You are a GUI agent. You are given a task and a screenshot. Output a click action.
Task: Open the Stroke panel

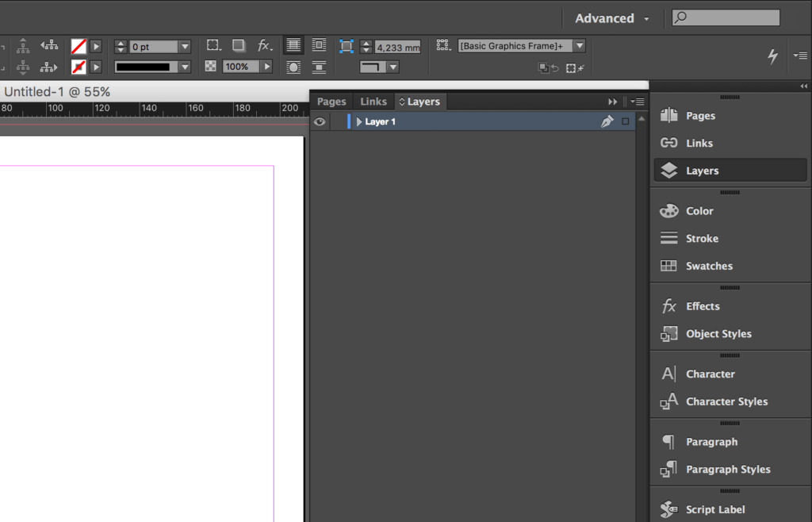point(730,238)
